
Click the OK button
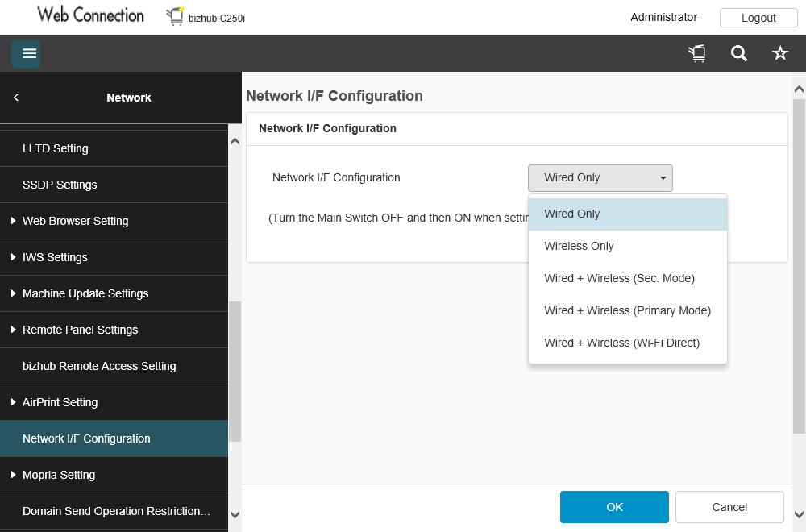pos(614,507)
